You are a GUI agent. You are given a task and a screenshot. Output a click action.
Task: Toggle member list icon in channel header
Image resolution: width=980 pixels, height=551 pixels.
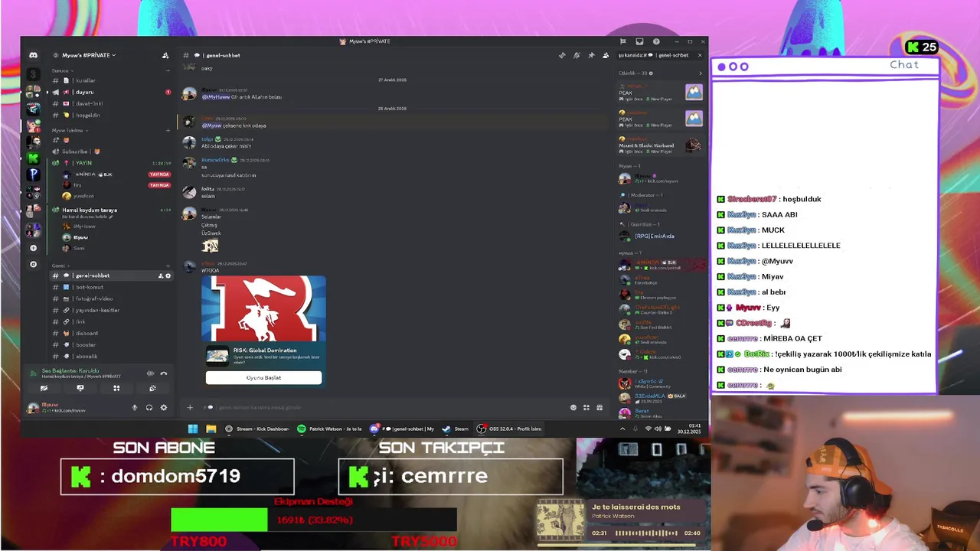606,55
